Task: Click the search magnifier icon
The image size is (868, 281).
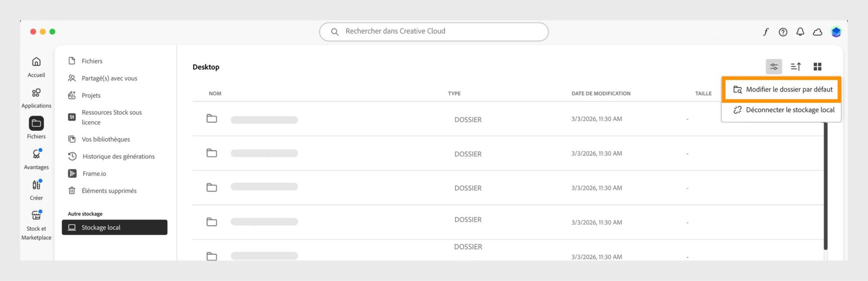Action: [335, 32]
